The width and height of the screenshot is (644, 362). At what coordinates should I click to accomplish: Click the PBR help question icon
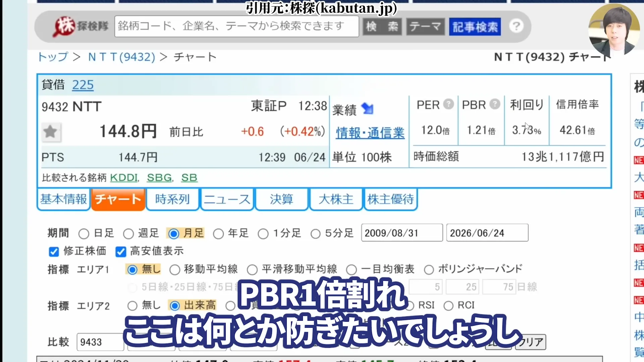(494, 104)
